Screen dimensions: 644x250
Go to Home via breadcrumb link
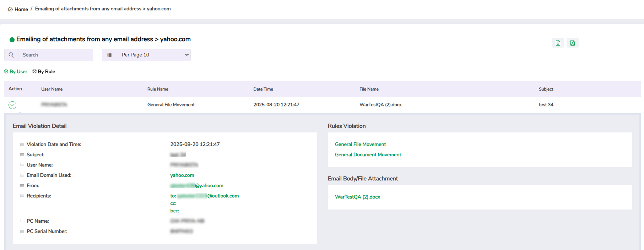21,9
